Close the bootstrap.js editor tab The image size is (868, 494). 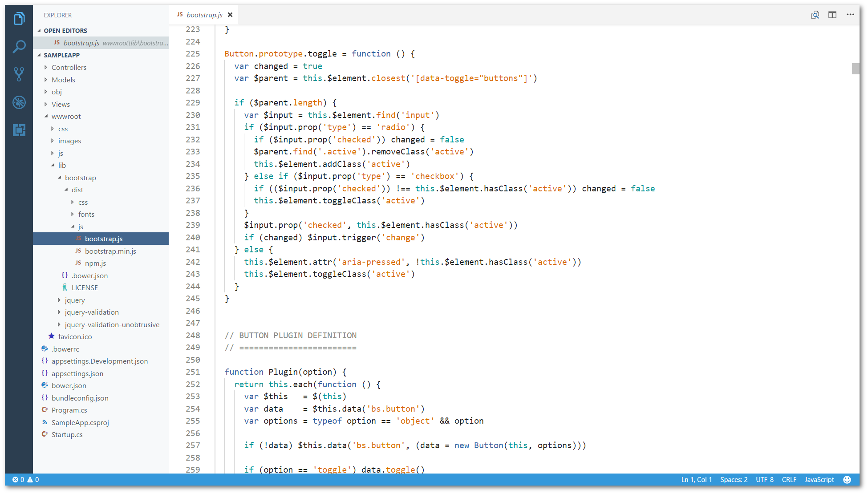(230, 15)
